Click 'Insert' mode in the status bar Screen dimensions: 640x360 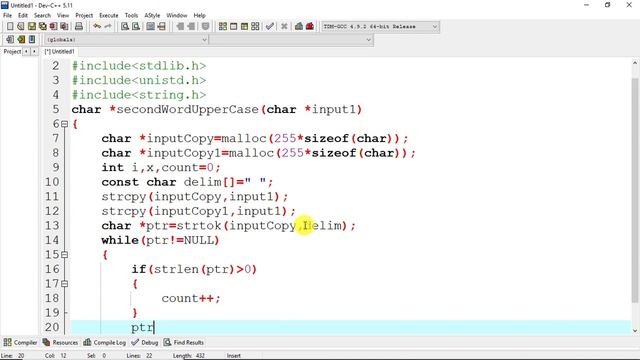233,356
